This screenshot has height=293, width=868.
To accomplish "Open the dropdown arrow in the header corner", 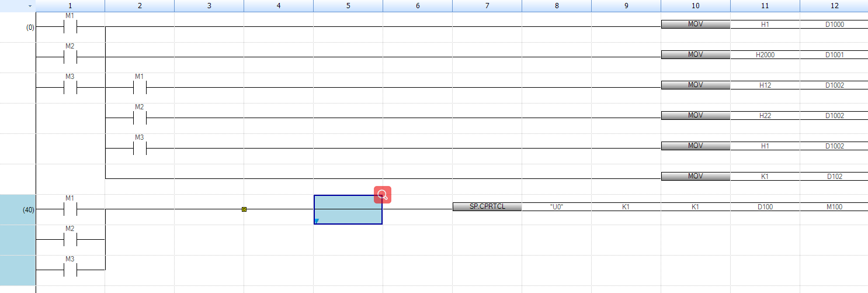I will pos(30,6).
